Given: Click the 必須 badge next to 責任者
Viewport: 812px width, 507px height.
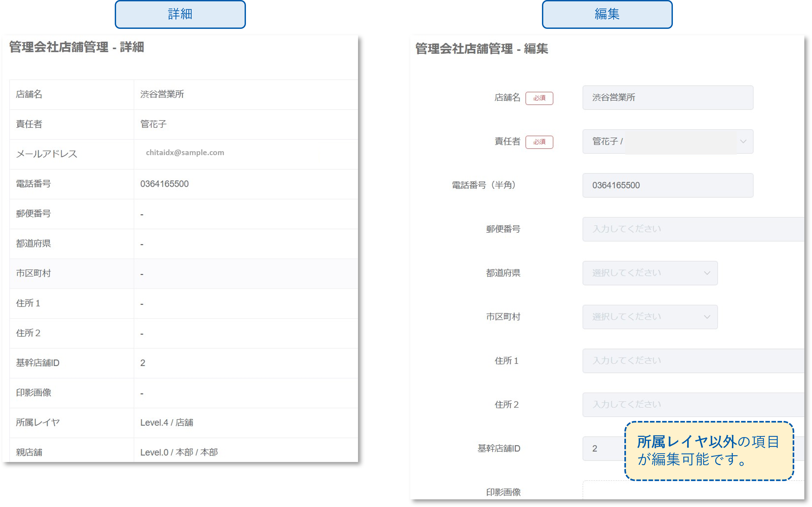Looking at the screenshot, I should pyautogui.click(x=539, y=142).
